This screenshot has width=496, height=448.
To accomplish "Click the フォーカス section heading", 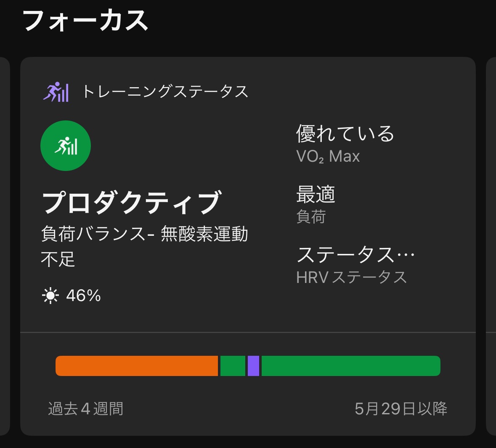I will pyautogui.click(x=85, y=21).
